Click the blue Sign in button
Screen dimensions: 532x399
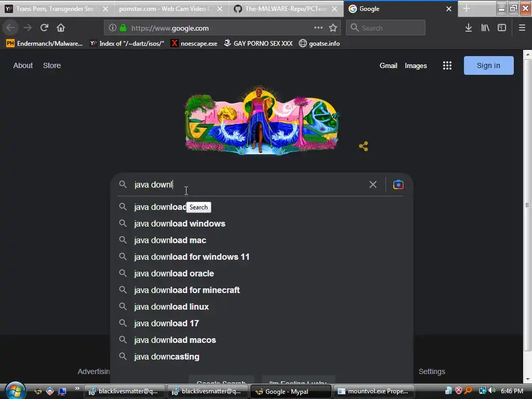[x=488, y=65]
